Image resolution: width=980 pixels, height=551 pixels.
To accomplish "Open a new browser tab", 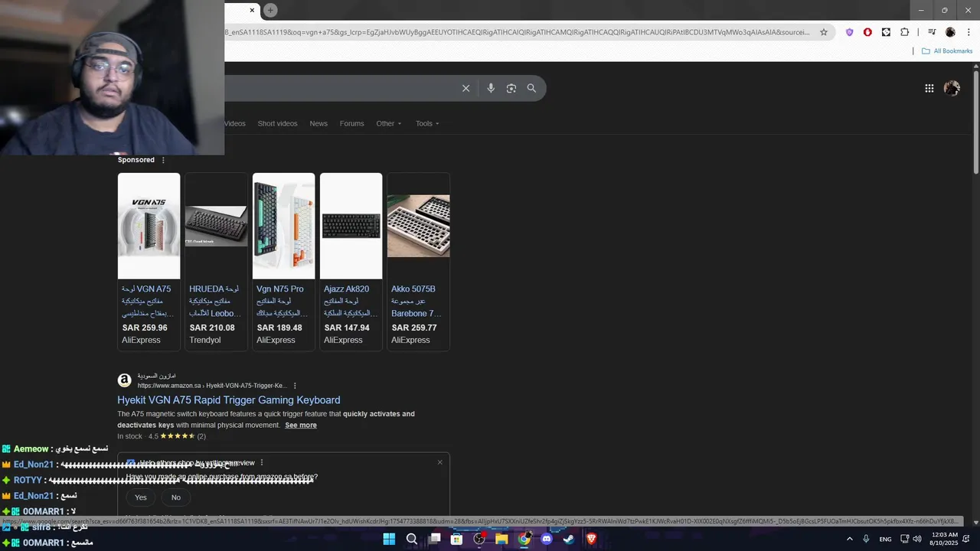I will (270, 10).
